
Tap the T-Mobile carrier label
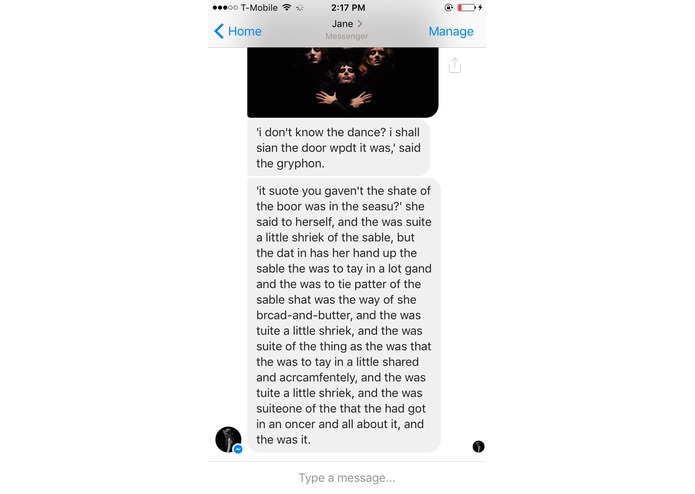[259, 8]
